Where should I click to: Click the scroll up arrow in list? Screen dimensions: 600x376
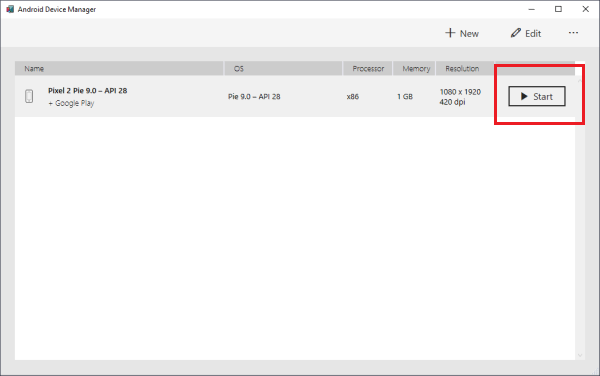click(580, 81)
